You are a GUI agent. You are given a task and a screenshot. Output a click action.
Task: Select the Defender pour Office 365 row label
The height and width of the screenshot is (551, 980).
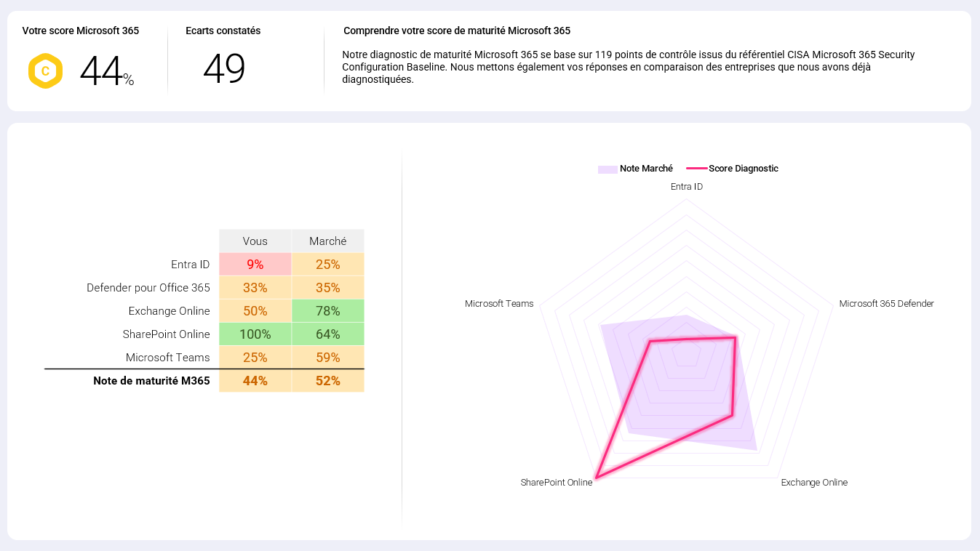coord(148,288)
